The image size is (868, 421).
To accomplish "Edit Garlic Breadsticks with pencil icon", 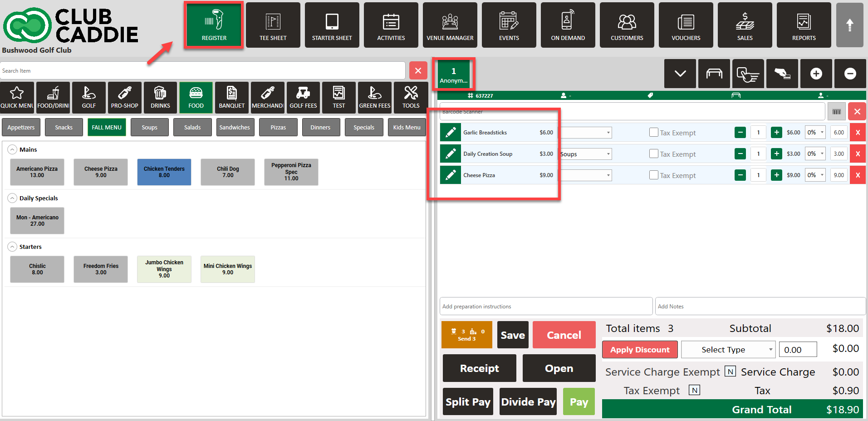I will point(451,133).
